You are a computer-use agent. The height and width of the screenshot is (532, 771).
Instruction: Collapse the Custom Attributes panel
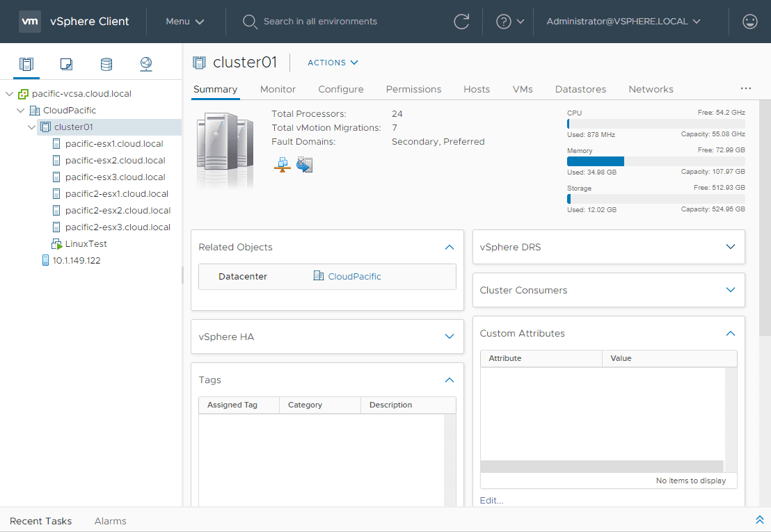click(x=730, y=334)
